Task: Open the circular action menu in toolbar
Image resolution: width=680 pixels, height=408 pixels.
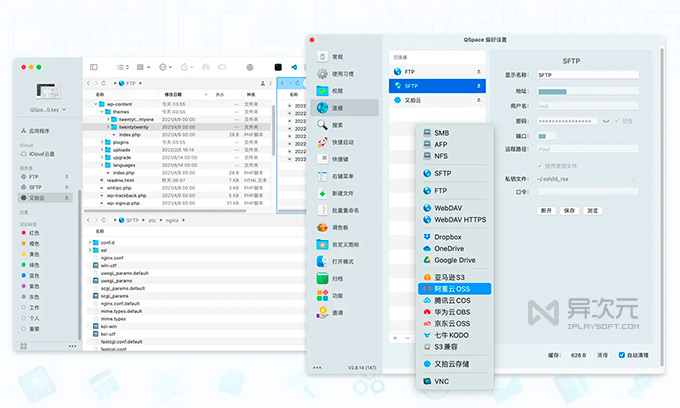Action: click(165, 67)
